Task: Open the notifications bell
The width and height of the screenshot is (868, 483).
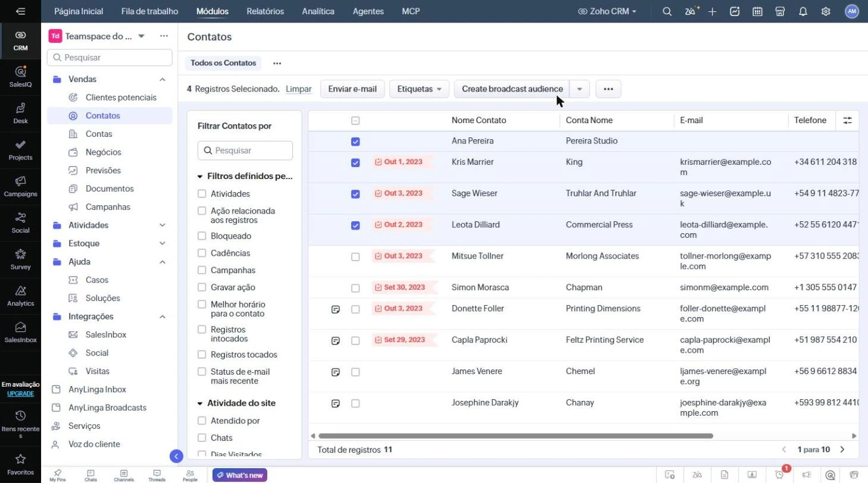Action: point(803,11)
